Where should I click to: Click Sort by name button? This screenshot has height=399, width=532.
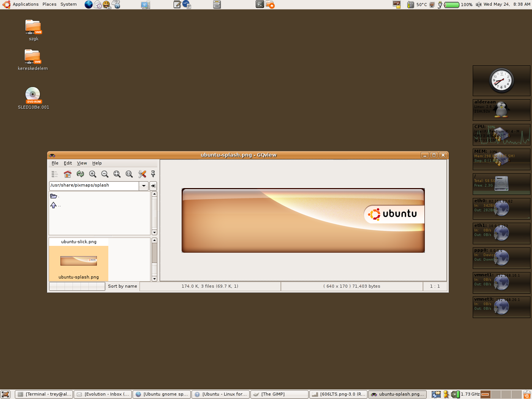click(x=122, y=286)
